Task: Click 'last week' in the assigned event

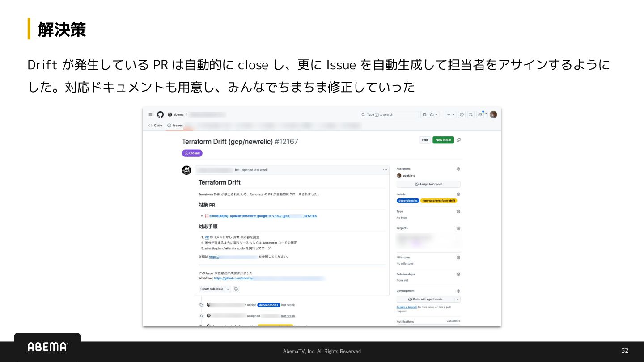Action: click(288, 316)
